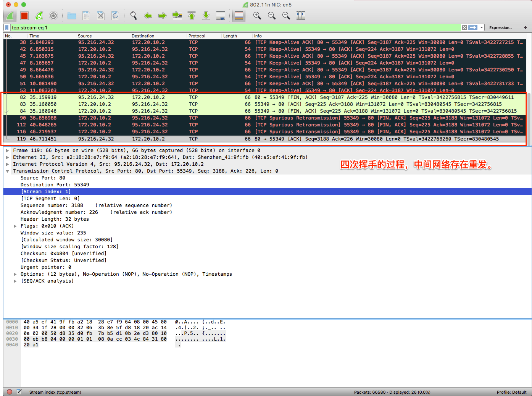Reload this capture file icon
532x396 pixels.
click(x=115, y=16)
